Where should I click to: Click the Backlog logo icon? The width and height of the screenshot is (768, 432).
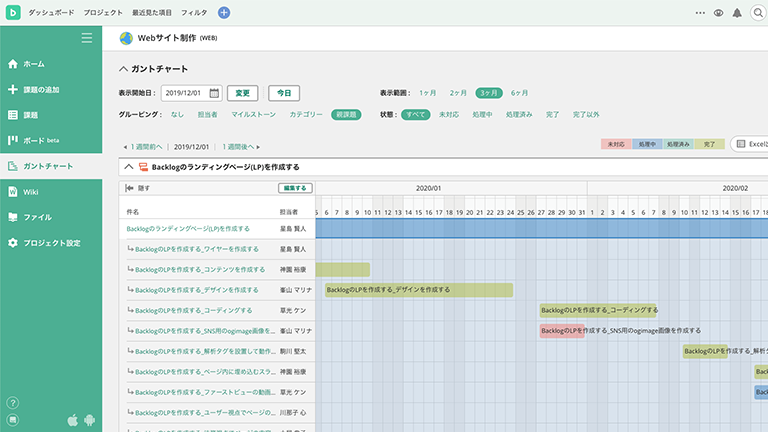(x=13, y=12)
